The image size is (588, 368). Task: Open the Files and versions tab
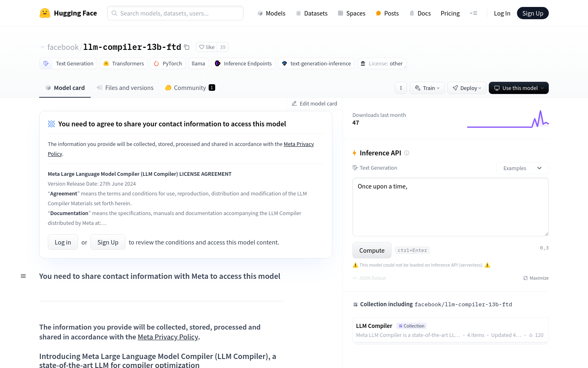coord(125,88)
